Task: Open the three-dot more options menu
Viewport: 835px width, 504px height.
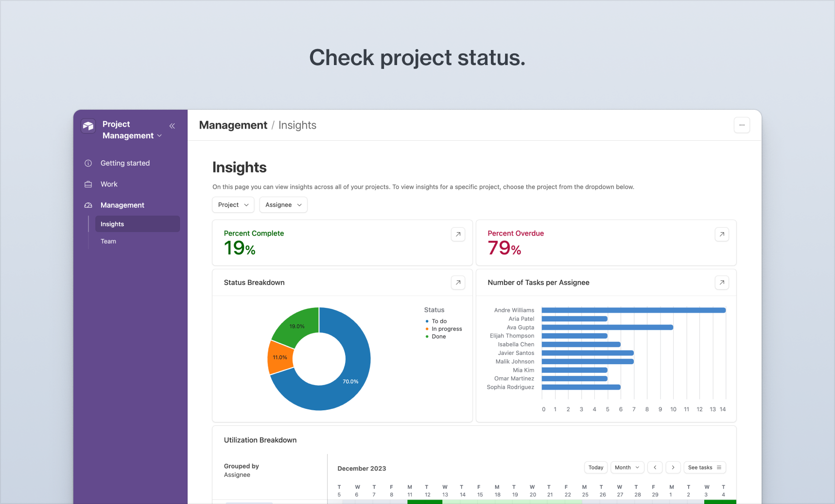Action: (742, 125)
